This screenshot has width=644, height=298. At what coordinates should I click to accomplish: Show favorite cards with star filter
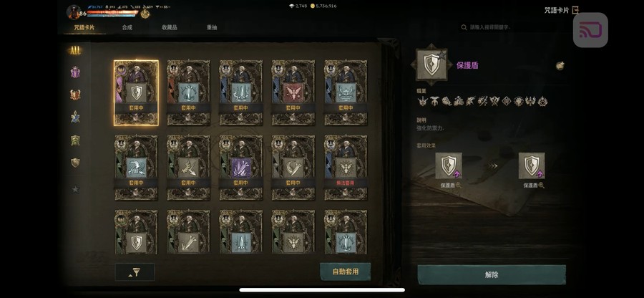(x=75, y=190)
